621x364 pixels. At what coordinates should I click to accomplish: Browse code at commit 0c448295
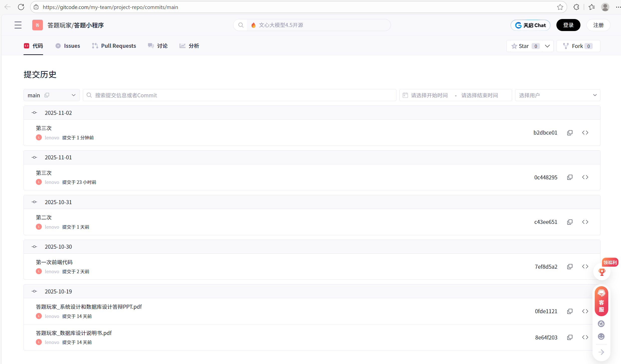585,177
